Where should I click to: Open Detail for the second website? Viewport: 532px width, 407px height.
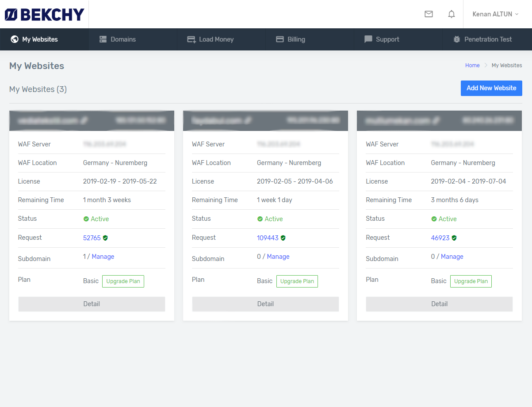pyautogui.click(x=265, y=304)
